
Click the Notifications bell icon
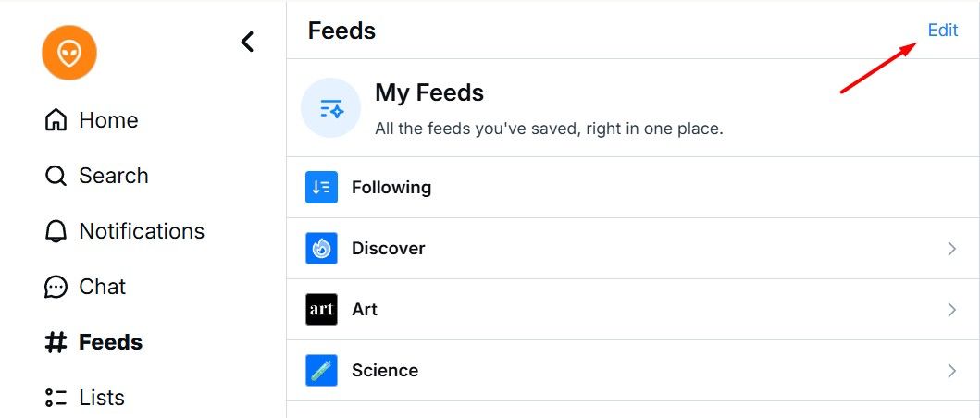pos(56,231)
